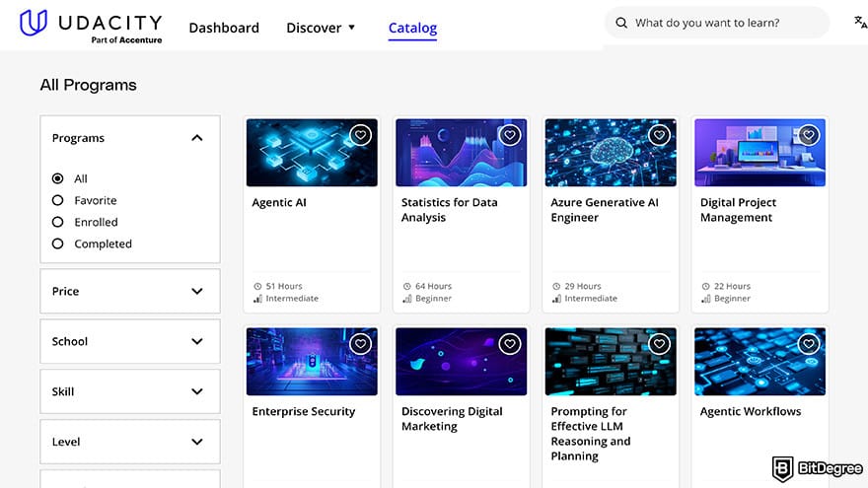Click the Agentic AI thumbnail image
The height and width of the screenshot is (488, 868).
[x=312, y=152]
